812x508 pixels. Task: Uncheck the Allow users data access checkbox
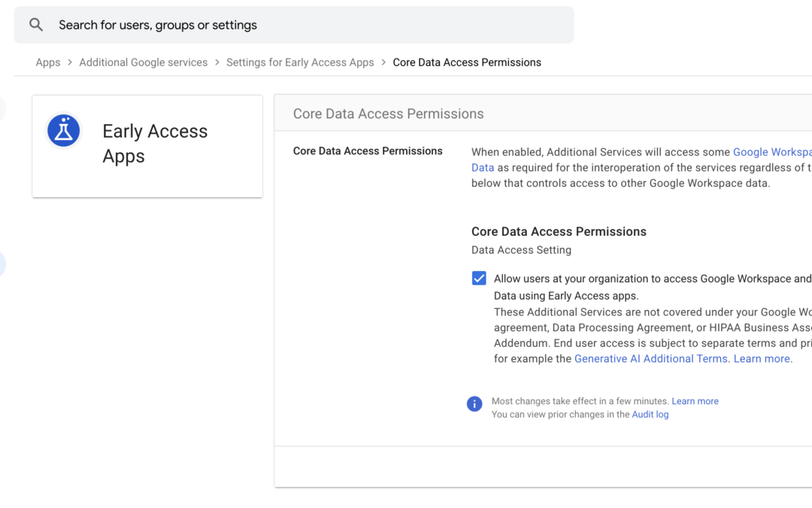tap(479, 278)
